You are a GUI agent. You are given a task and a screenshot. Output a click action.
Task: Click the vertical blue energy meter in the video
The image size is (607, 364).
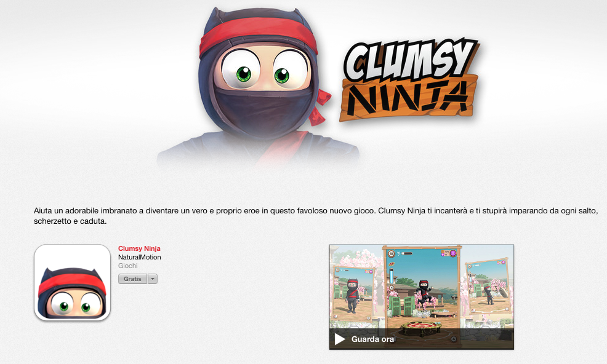tap(392, 276)
